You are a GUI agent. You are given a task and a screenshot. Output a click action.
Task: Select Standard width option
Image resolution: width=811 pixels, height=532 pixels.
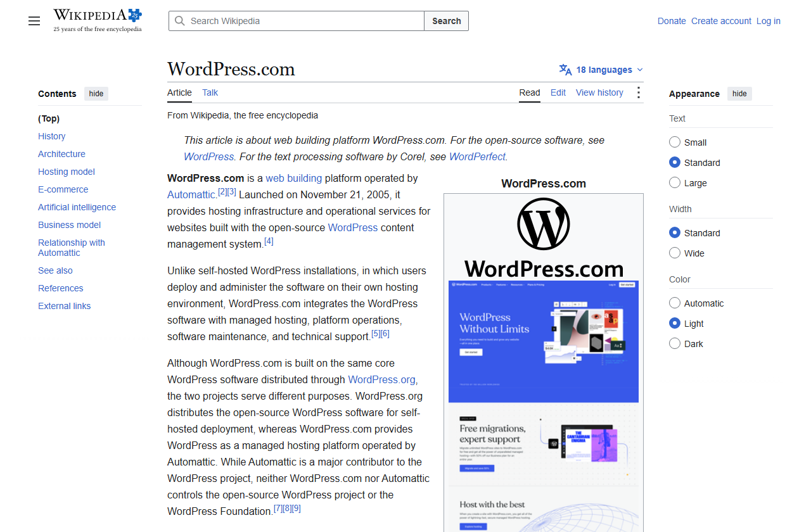(x=675, y=233)
